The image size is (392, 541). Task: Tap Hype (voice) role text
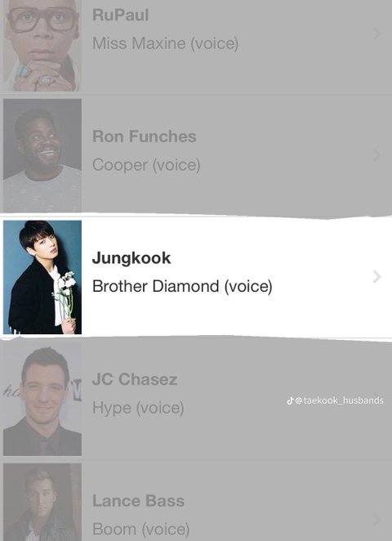click(138, 408)
